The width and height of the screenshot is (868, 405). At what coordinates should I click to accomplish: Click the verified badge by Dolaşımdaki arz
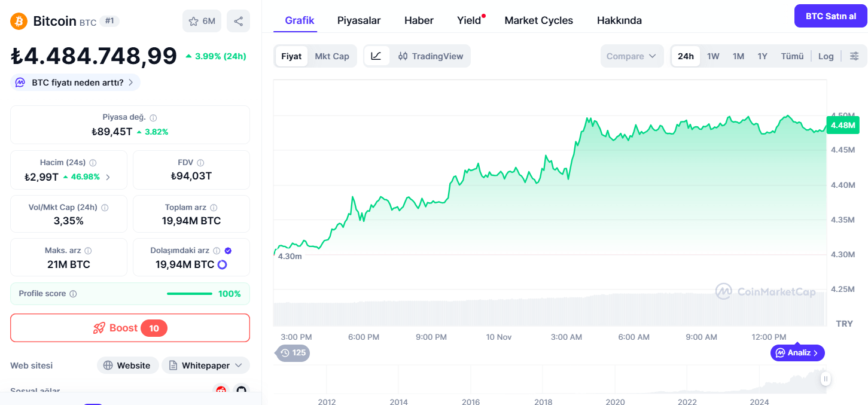pos(228,251)
